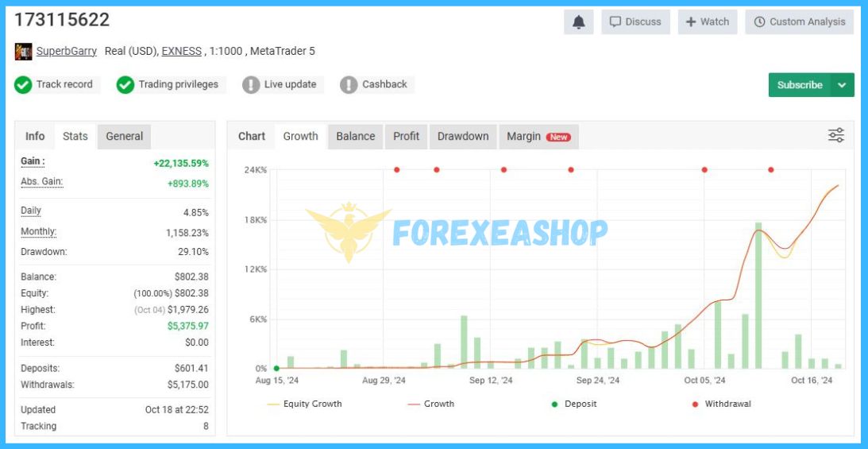
Task: Click the green deposit marker on Aug 15
Action: pos(276,368)
